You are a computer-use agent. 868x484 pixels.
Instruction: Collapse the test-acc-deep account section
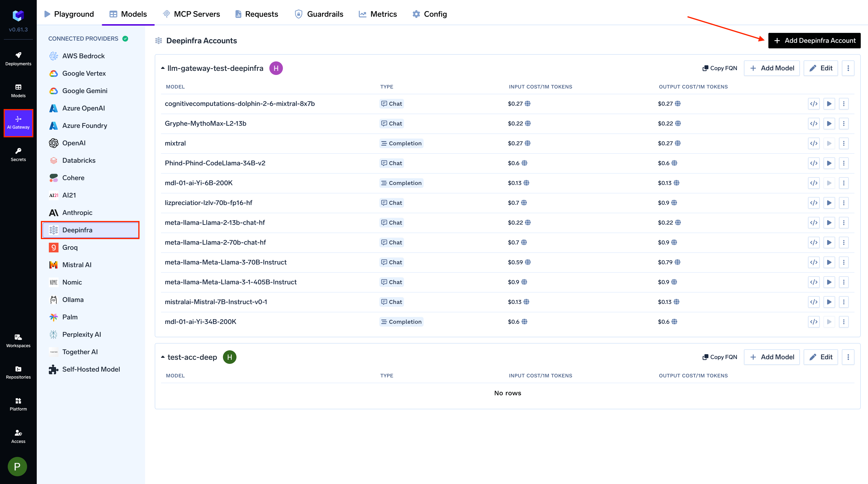click(x=163, y=357)
